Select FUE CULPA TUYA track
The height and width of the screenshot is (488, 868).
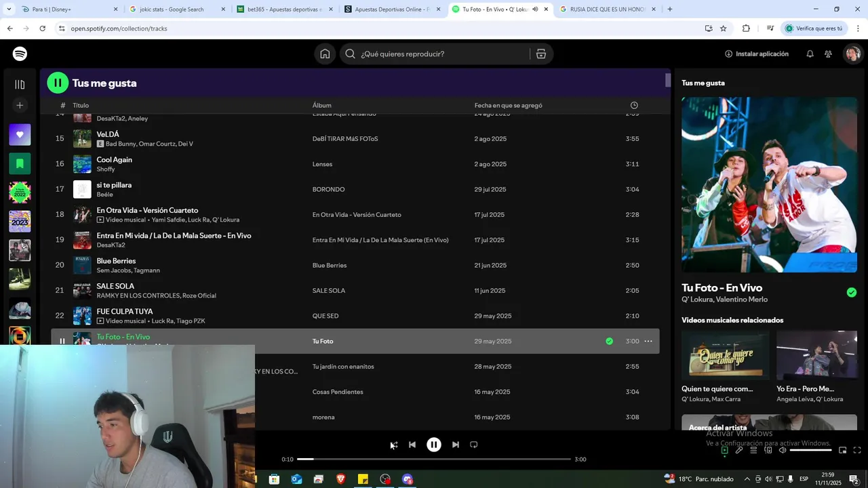pyautogui.click(x=355, y=316)
